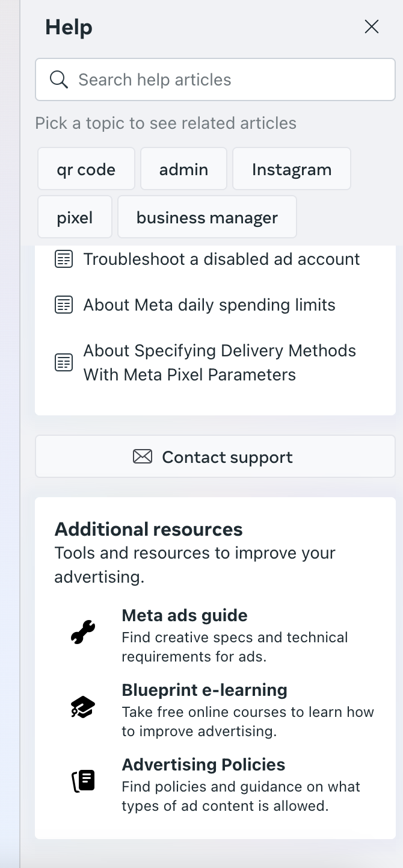Screen dimensions: 403x868
Task: Pick the "business manager" topic
Action: pos(207,217)
